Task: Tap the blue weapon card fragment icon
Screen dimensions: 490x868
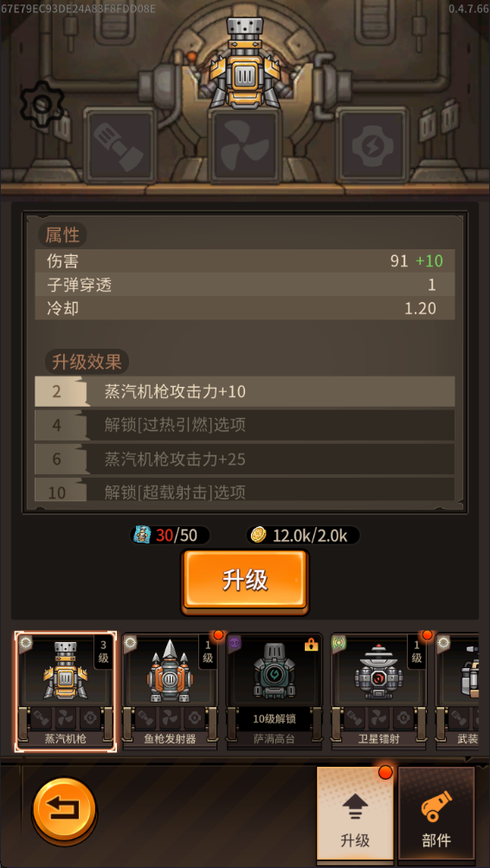Action: click(x=142, y=535)
